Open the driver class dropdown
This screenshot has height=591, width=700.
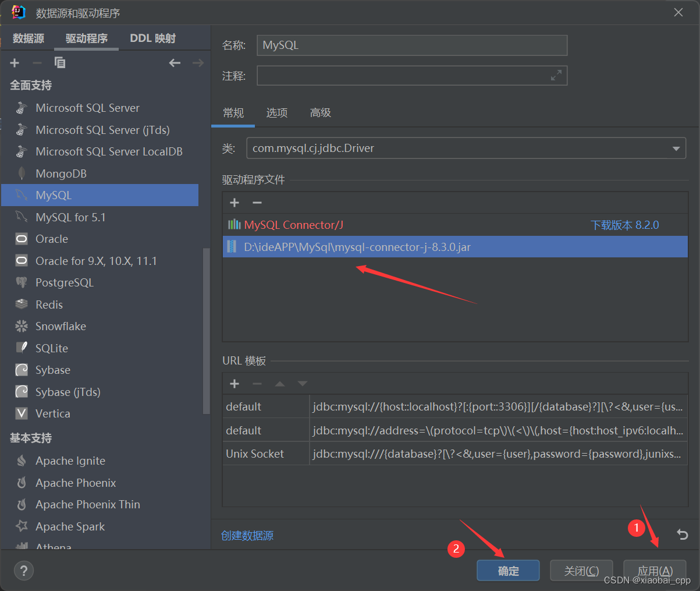coord(676,148)
